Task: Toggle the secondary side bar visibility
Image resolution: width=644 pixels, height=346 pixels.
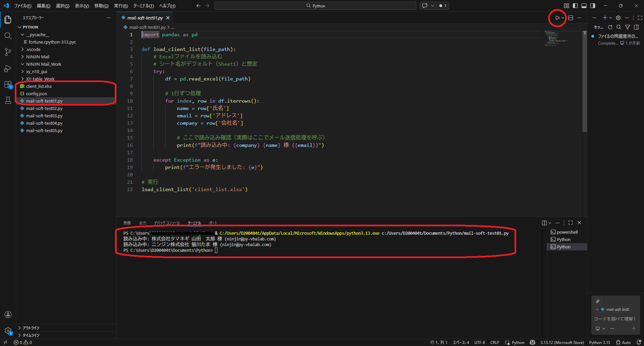Action: [x=593, y=6]
